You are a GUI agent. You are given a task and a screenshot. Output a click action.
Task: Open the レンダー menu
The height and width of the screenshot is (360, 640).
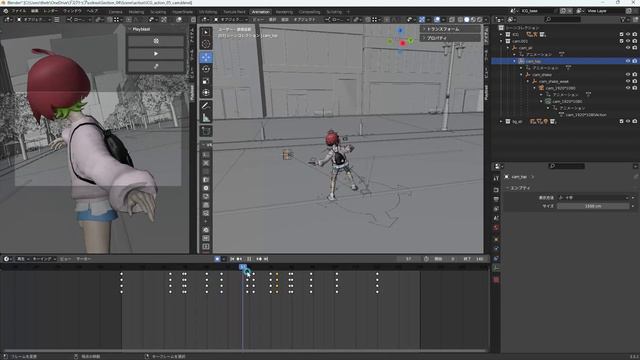pos(51,11)
